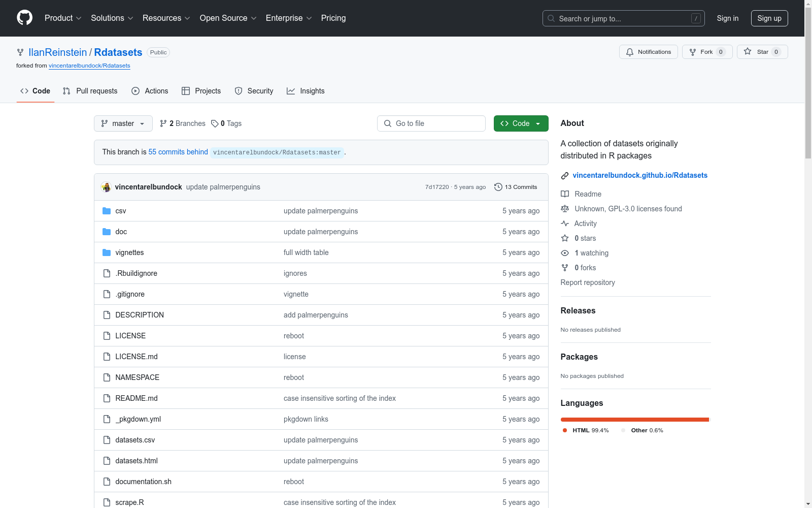The image size is (812, 508).
Task: Open the vincentarelbundock.github.io/Rdatasets link
Action: [640, 175]
